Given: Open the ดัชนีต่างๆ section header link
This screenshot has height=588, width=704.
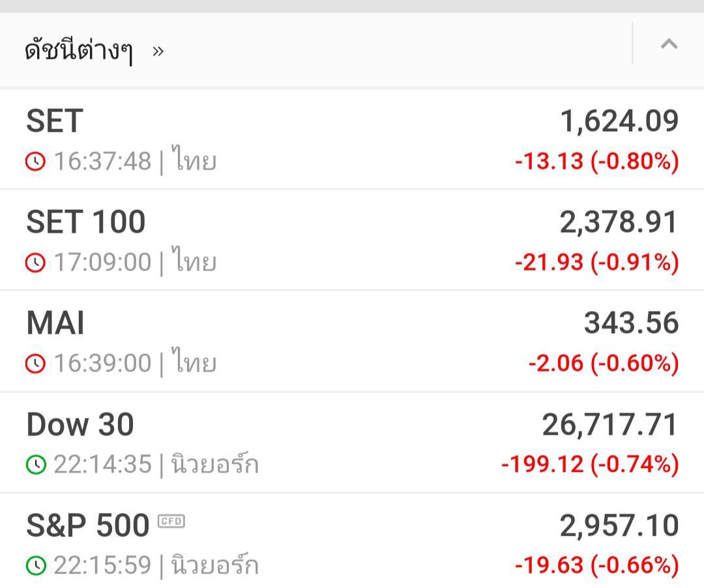Looking at the screenshot, I should tap(79, 50).
